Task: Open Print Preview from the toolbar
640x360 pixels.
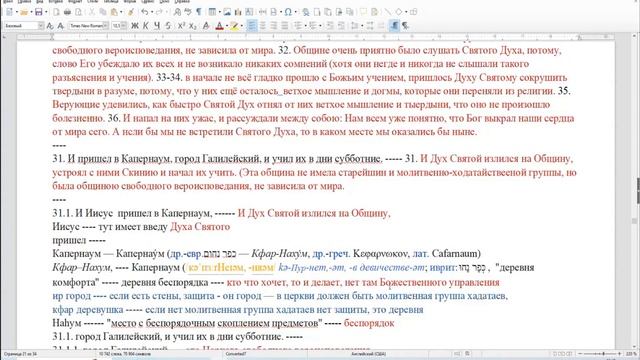Action: [78, 12]
